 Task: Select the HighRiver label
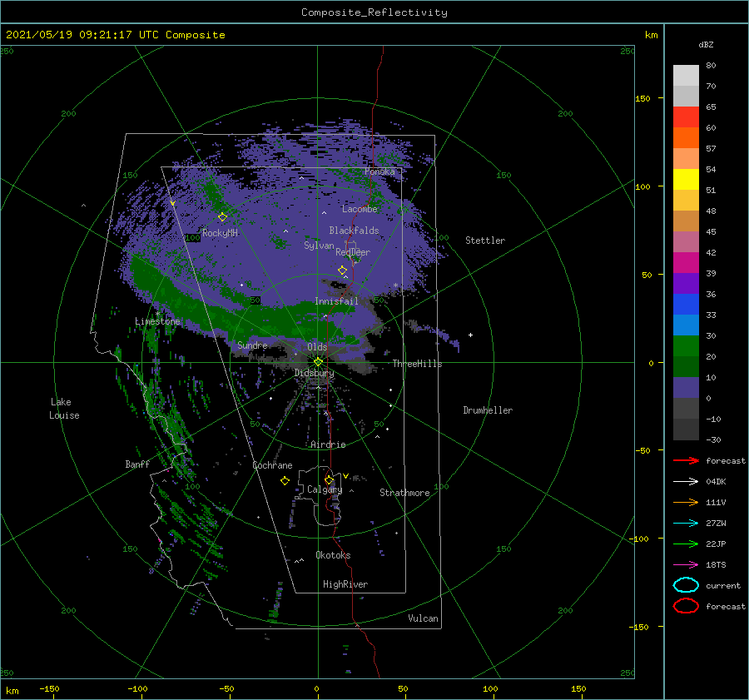click(345, 584)
